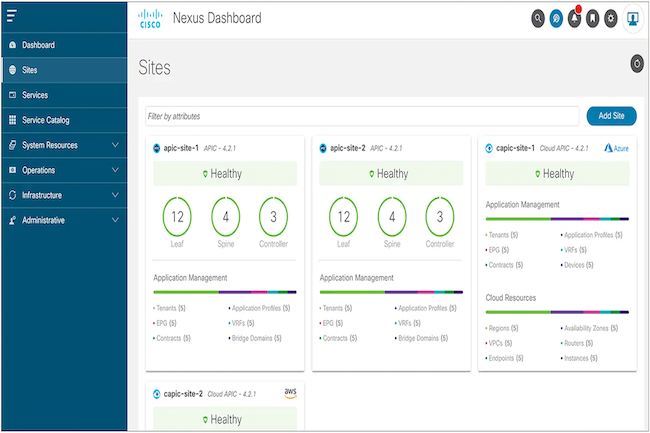Collapse the sidebar with the hamburger icon
Image resolution: width=650 pixels, height=433 pixels.
[x=11, y=16]
